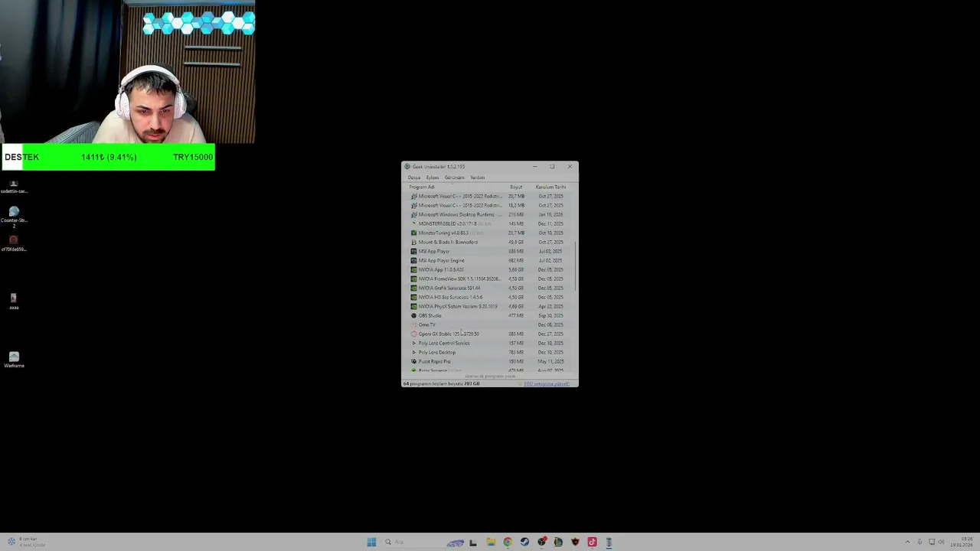The width and height of the screenshot is (980, 551).
Task: Click the NVIDIA Grafik Sürücüsü icon
Action: [x=414, y=288]
